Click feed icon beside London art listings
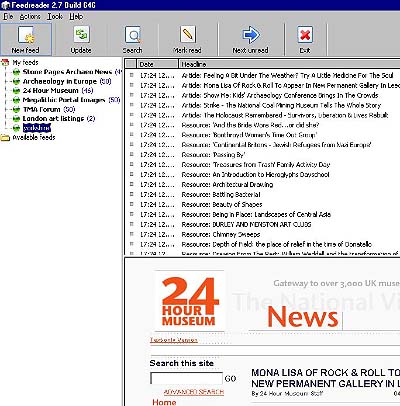Viewport: 400px width, 406px height. point(16,119)
